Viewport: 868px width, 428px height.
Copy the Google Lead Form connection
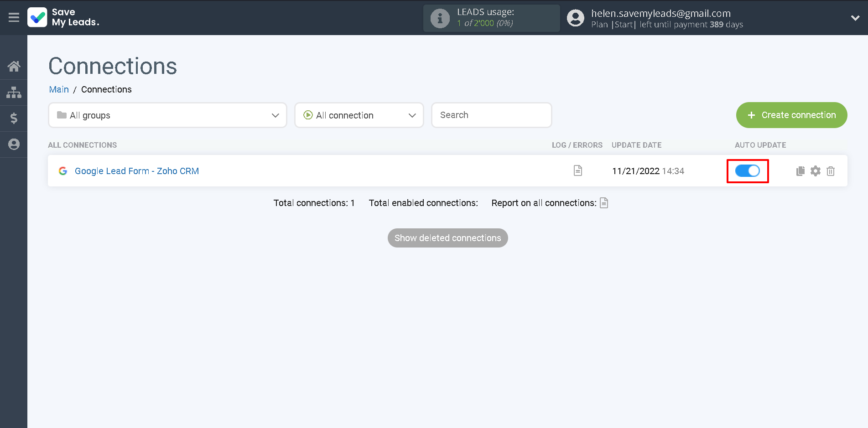(800, 171)
